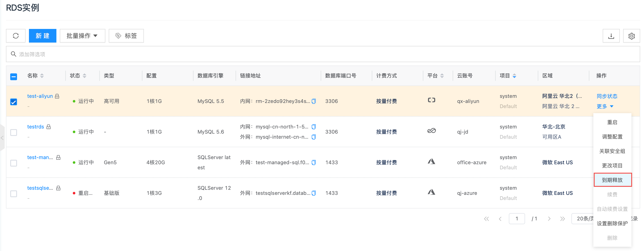This screenshot has width=644, height=251.
Task: Select the testrds row checkbox
Action: pos(14,132)
